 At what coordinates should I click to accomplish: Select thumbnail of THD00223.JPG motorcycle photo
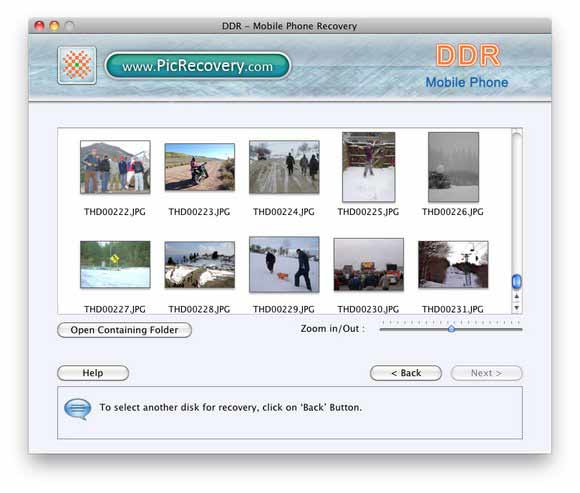199,167
